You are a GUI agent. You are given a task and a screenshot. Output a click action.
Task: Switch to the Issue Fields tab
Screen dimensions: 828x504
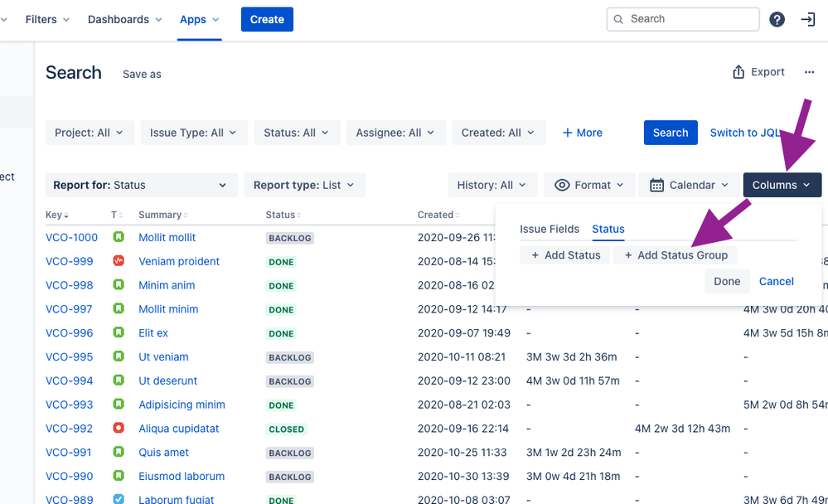[x=550, y=229]
